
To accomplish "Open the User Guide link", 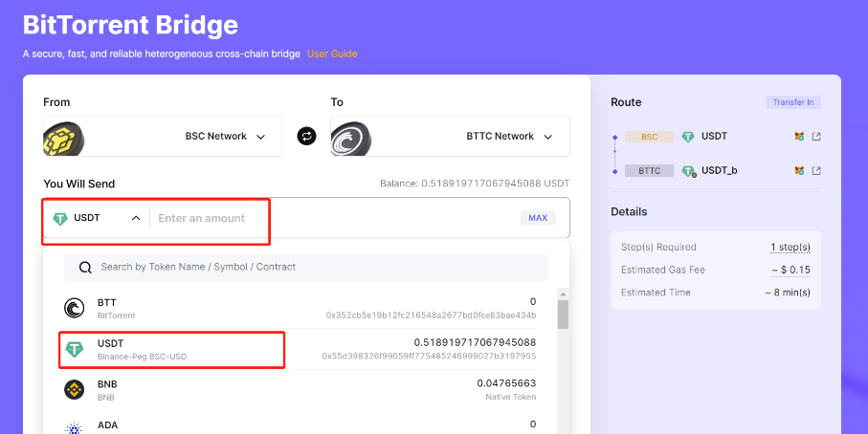I will 331,54.
